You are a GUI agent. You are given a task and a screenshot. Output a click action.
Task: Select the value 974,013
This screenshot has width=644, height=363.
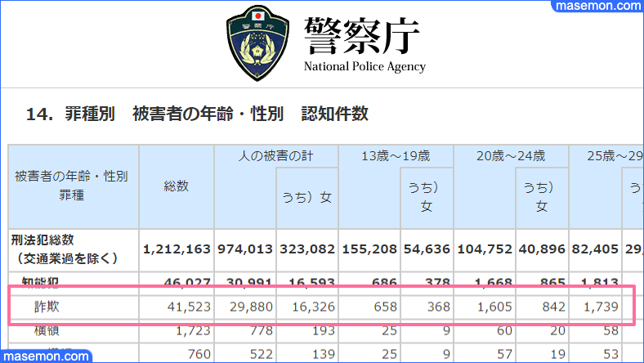pyautogui.click(x=245, y=249)
